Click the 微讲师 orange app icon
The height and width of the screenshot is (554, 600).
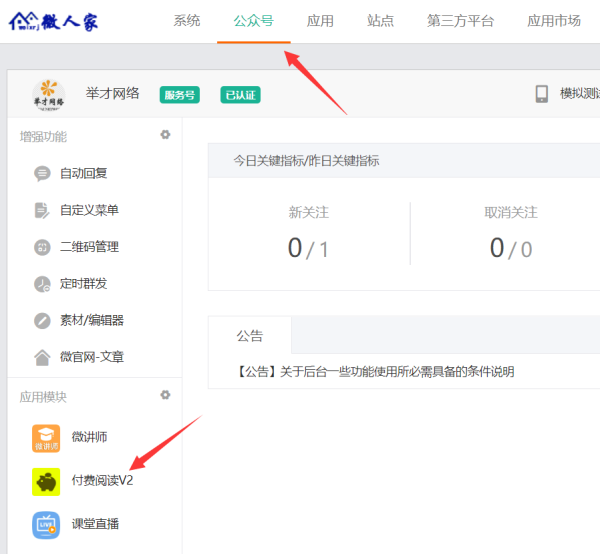tap(46, 438)
